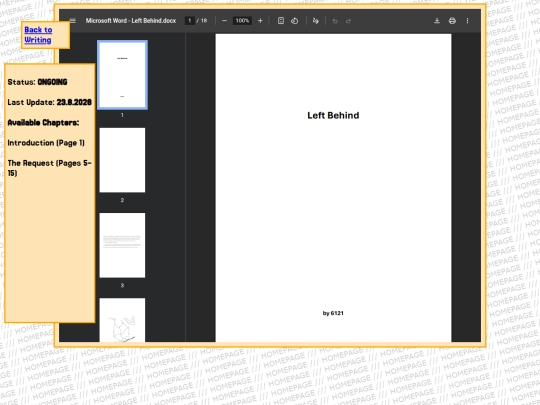The height and width of the screenshot is (405, 540).
Task: Rotate the document counterclockwise
Action: click(294, 21)
